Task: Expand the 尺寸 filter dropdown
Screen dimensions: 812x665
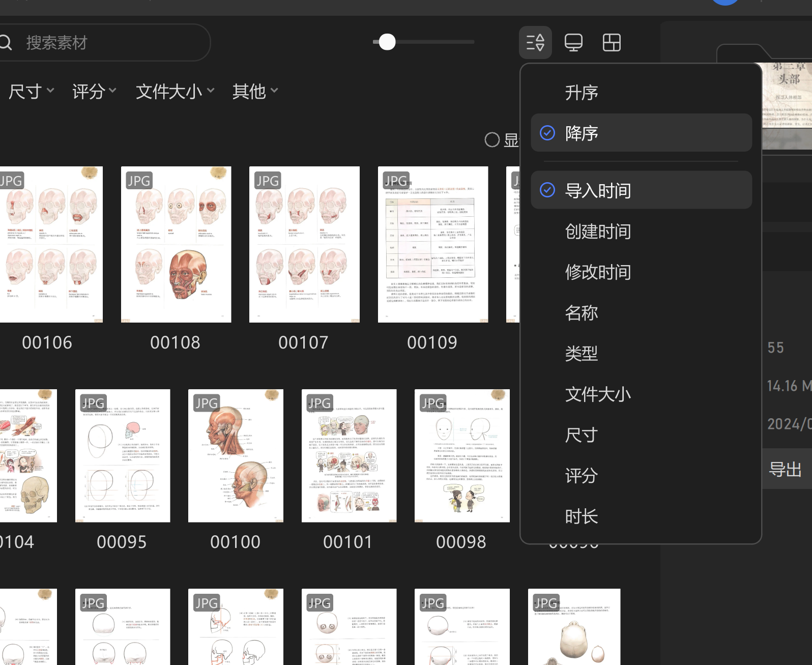Action: [31, 91]
